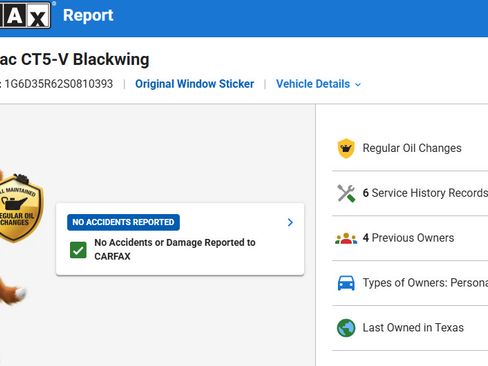Screen dimensions: 488x366
Task: Click 'Last Owned in Texas' text
Action: (x=413, y=328)
